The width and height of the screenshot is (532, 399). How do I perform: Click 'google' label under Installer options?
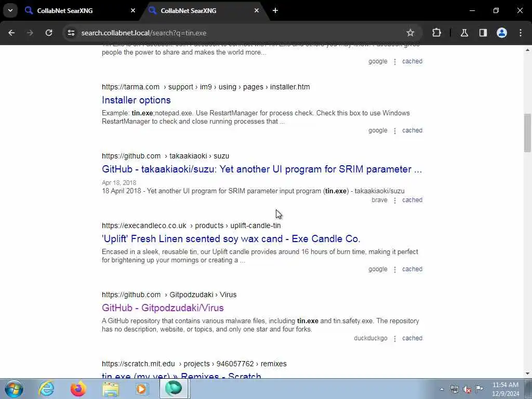point(378,130)
